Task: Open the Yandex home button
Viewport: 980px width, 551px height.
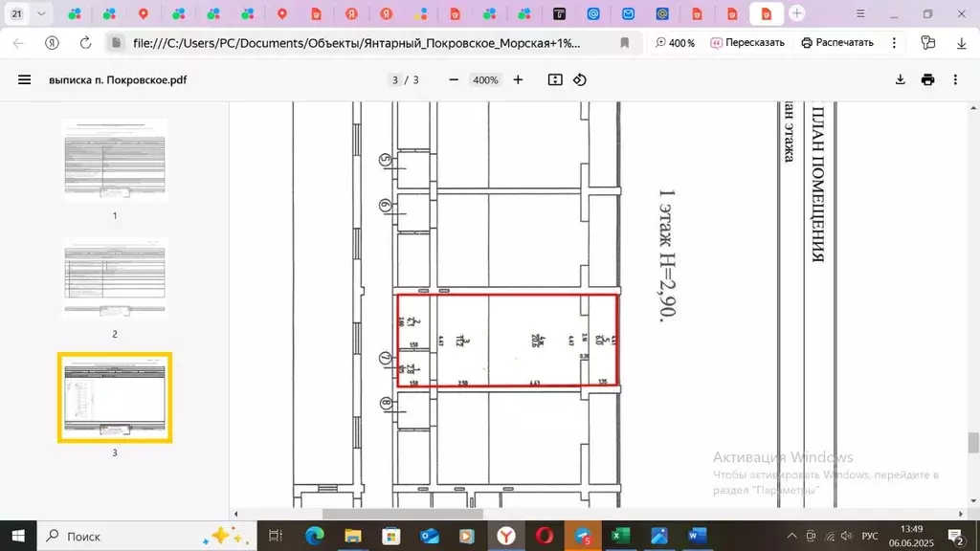Action: 52,43
